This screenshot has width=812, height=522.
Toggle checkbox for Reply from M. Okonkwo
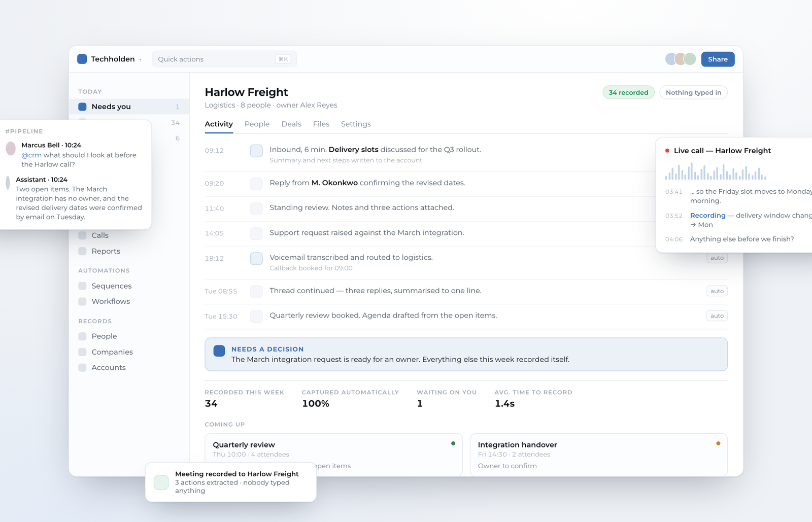coord(256,184)
